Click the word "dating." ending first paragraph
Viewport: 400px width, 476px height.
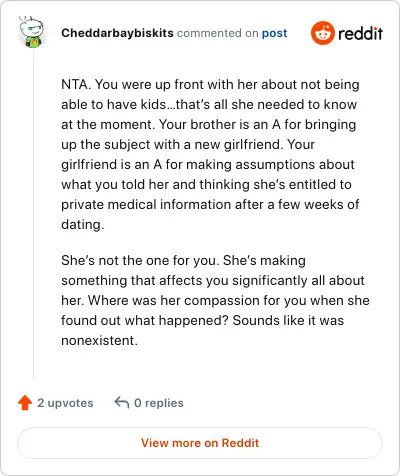83,224
